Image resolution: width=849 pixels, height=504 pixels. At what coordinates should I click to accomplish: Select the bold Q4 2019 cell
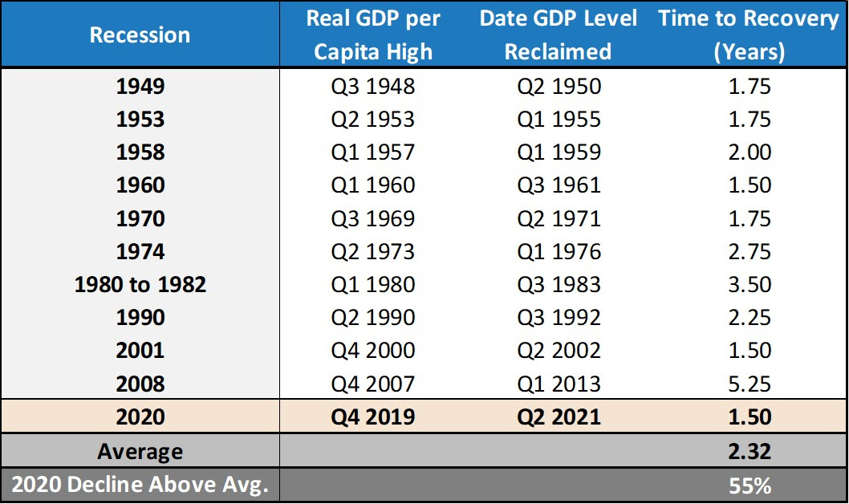[373, 417]
